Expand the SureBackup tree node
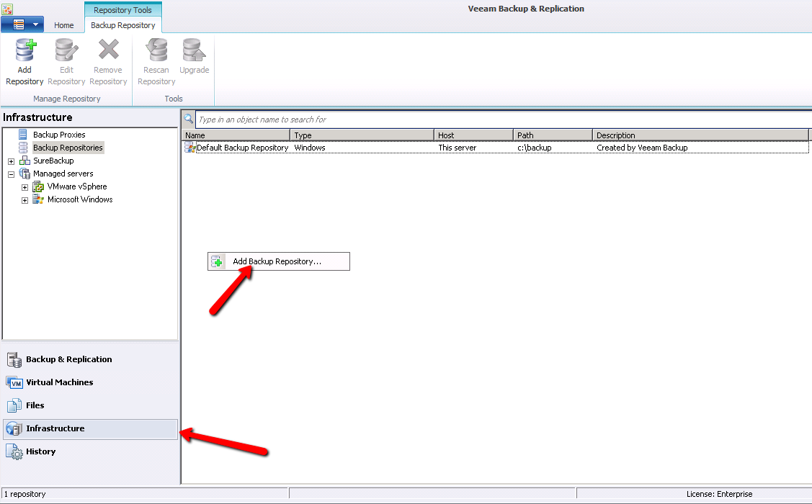Viewport: 812px width, 504px height. pyautogui.click(x=11, y=161)
